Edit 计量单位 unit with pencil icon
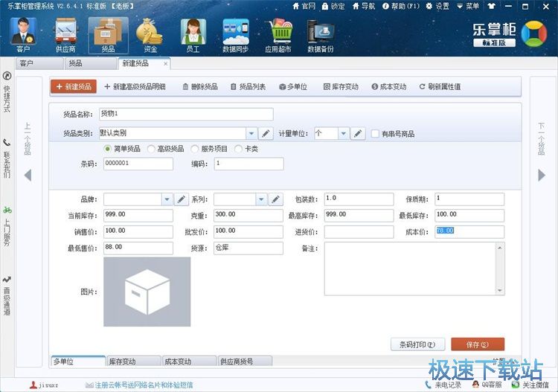 pos(358,134)
